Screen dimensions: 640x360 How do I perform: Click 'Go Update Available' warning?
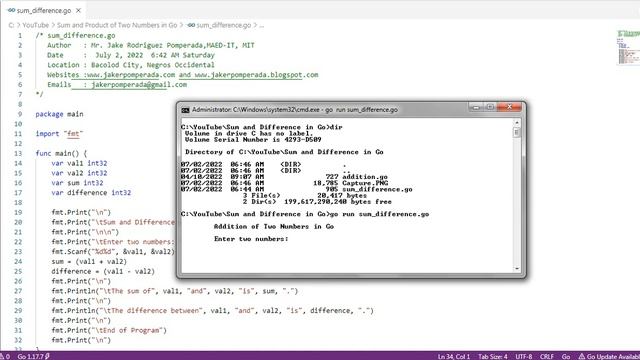point(609,356)
